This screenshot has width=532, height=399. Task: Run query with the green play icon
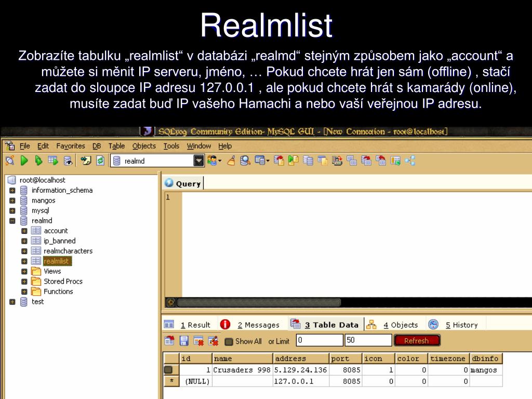click(24, 161)
